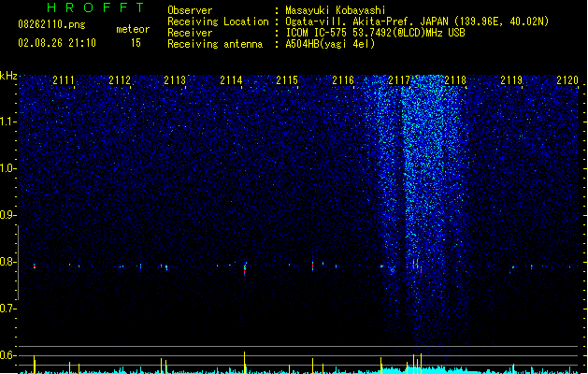The width and height of the screenshot is (588, 374).
Task: Click the 0.8 kHz axis label
Action: (7, 262)
